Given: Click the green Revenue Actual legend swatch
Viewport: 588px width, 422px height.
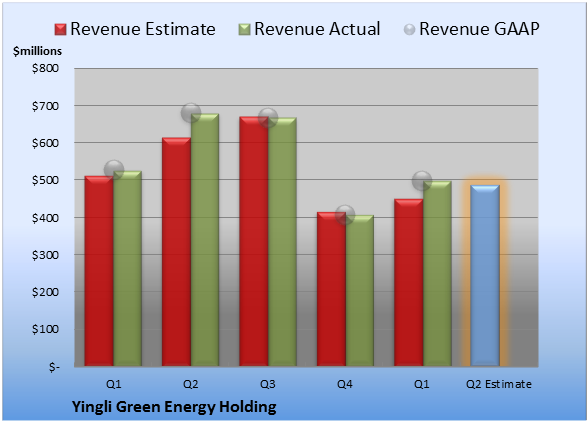Looking at the screenshot, I should click(244, 30).
